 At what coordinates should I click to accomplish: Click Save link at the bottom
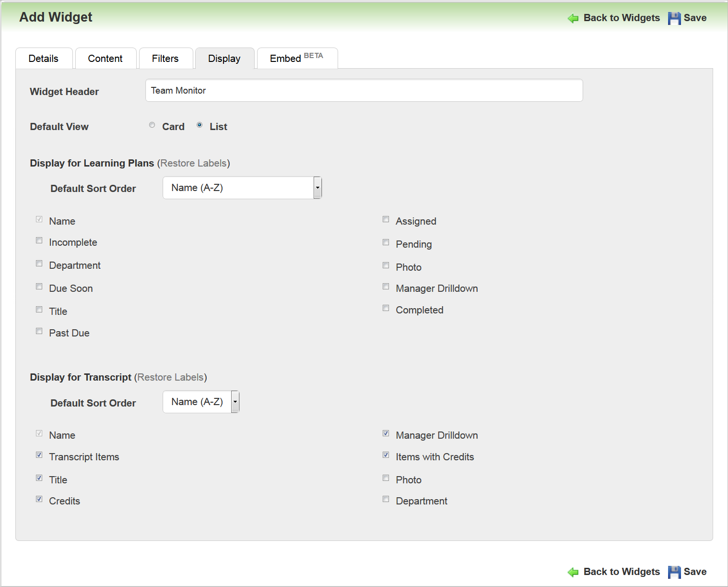695,572
